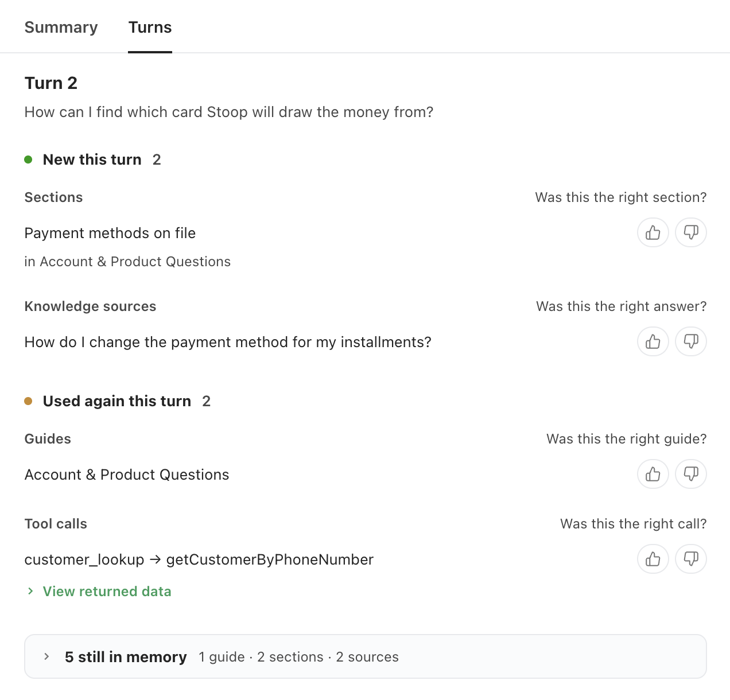Thumbs up the Payment methods section
This screenshot has width=730, height=700.
point(653,232)
